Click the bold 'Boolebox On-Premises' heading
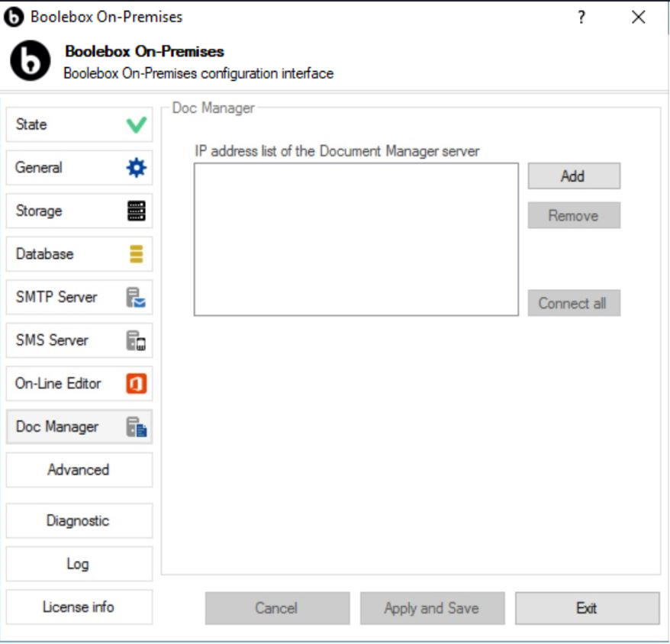The width and height of the screenshot is (670, 644). (x=144, y=51)
